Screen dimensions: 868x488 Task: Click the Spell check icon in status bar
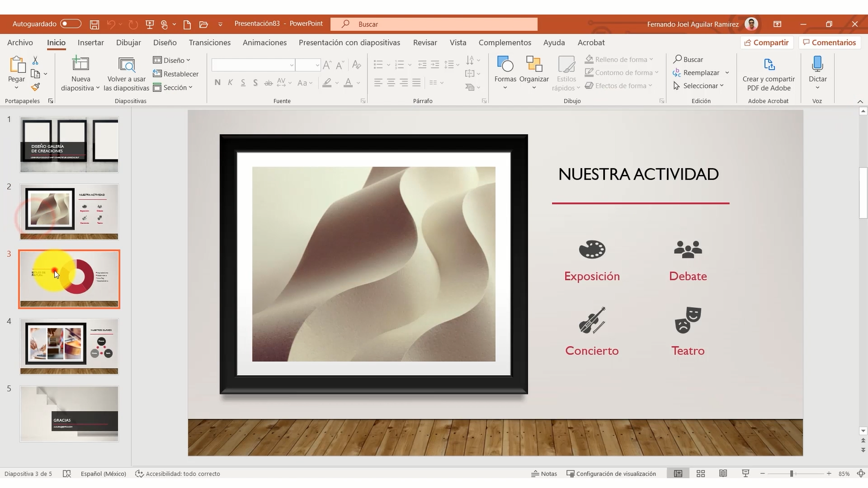(x=67, y=473)
